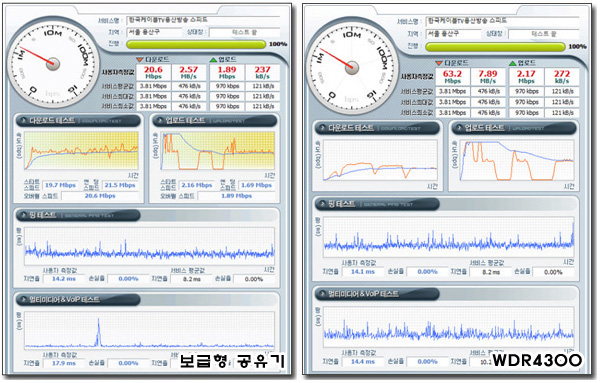Click the 63.2 Mbps download result cell
The width and height of the screenshot is (600, 383).
point(452,77)
